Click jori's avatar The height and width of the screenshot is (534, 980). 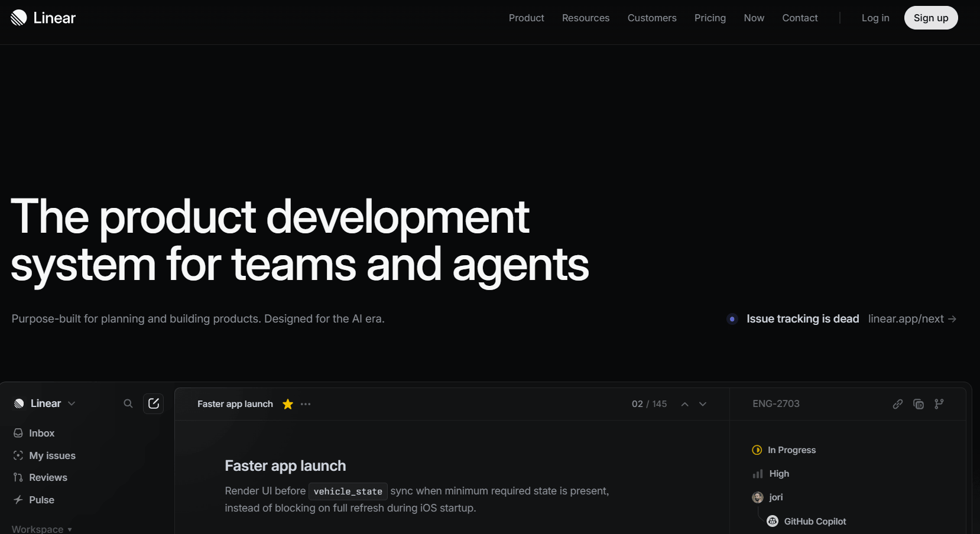click(758, 497)
